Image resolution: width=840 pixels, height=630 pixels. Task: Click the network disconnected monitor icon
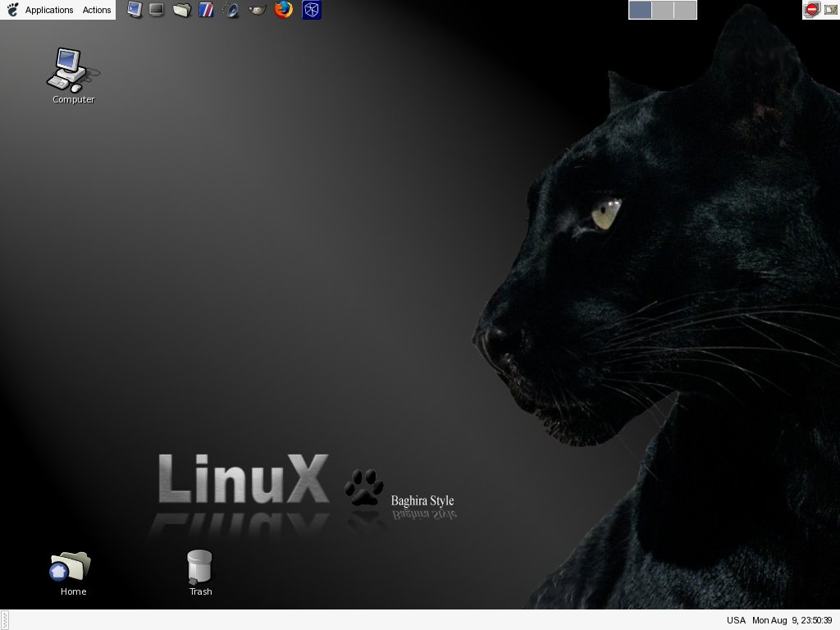point(812,10)
